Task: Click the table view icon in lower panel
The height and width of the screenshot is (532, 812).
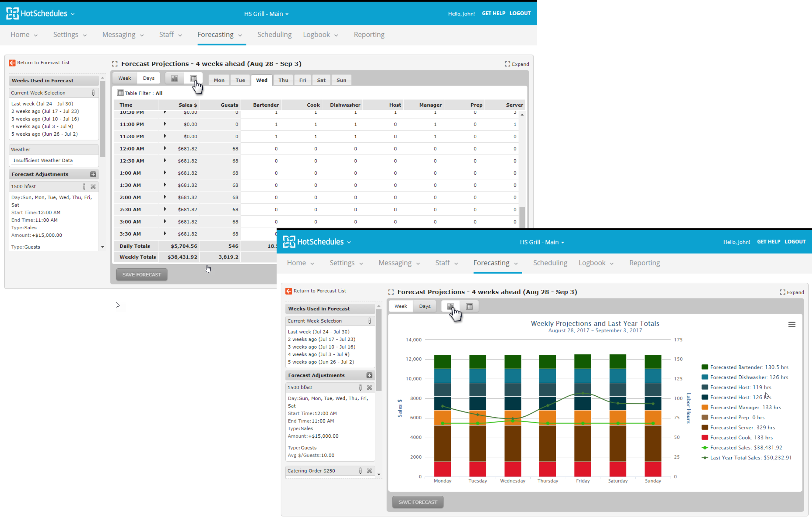Action: [x=469, y=306]
